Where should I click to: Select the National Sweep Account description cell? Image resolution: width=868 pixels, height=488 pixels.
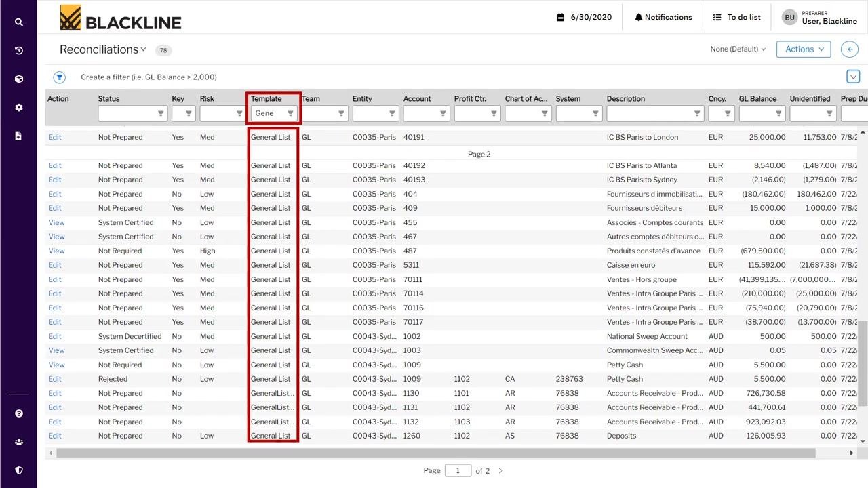(647, 336)
